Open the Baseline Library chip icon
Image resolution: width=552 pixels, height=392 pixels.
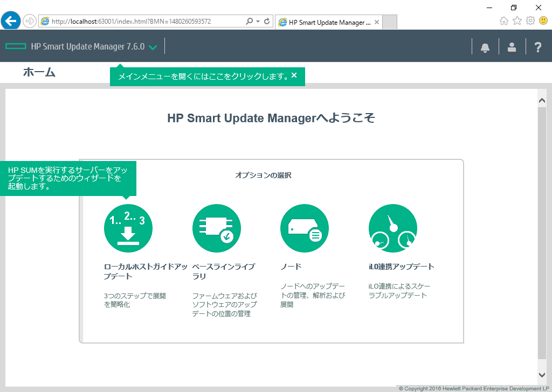coord(217,228)
